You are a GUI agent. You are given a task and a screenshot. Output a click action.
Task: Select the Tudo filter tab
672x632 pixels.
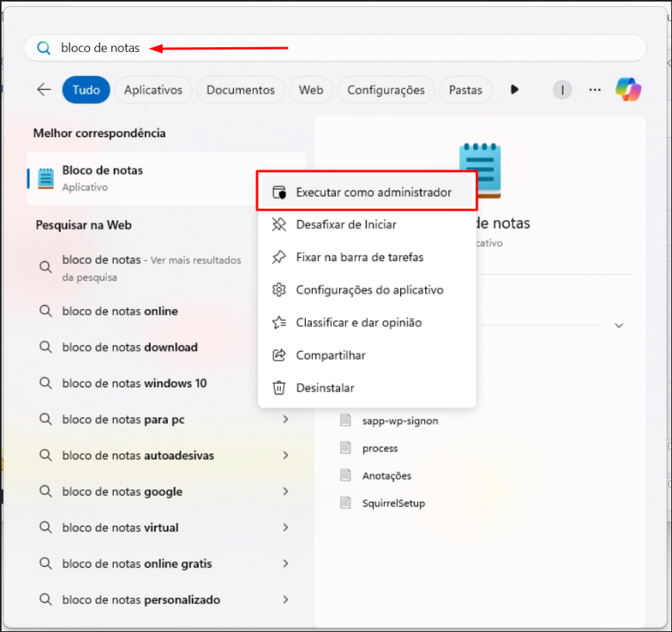[x=86, y=90]
